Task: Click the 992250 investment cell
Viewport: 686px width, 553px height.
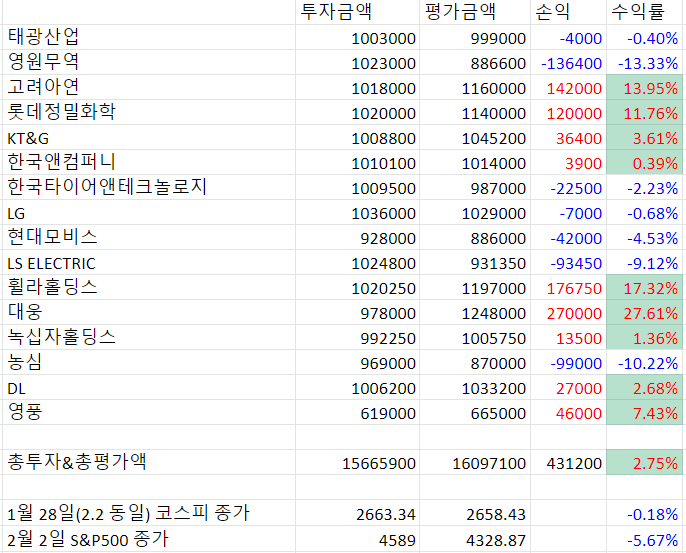Action: [x=357, y=337]
